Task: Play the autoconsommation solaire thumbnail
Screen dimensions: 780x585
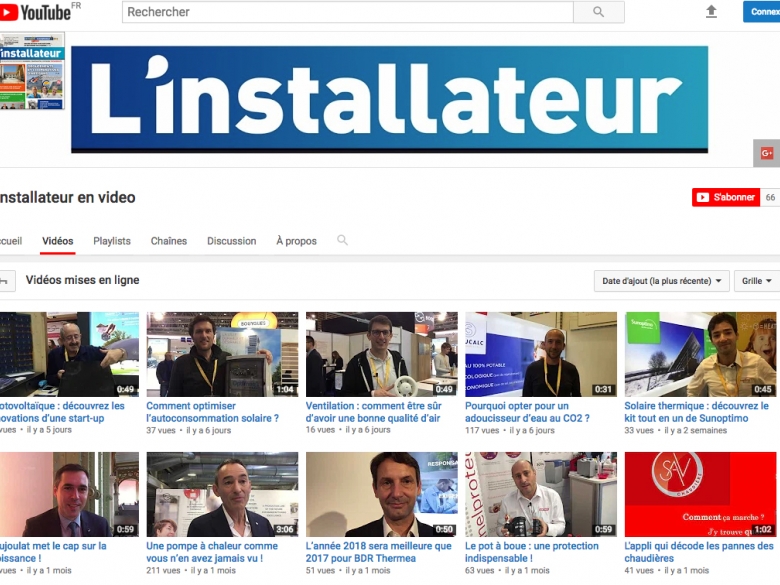Action: [x=222, y=354]
